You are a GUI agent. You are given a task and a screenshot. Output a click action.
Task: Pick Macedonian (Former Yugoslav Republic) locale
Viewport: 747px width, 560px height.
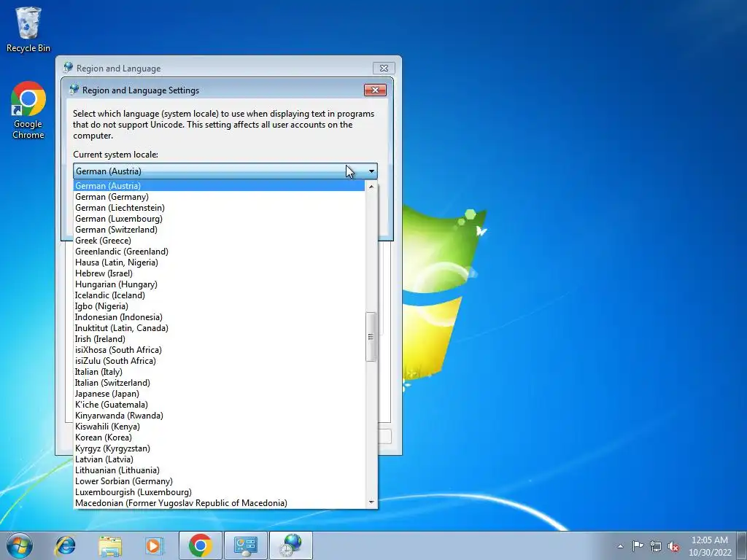coord(219,503)
